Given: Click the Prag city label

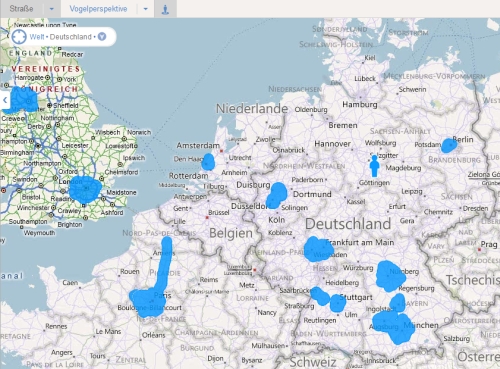Looking at the screenshot, I should (489, 244).
